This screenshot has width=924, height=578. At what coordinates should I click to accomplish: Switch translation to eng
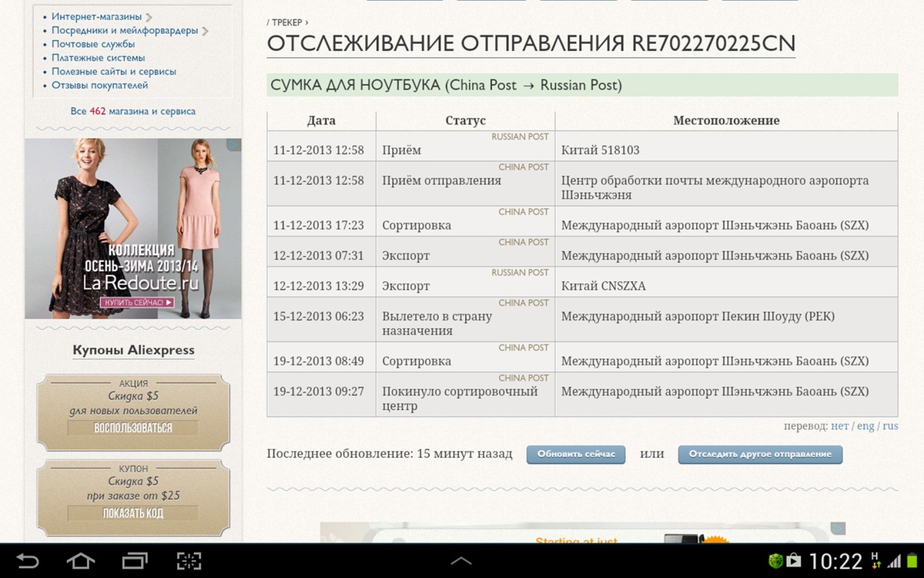(x=865, y=426)
